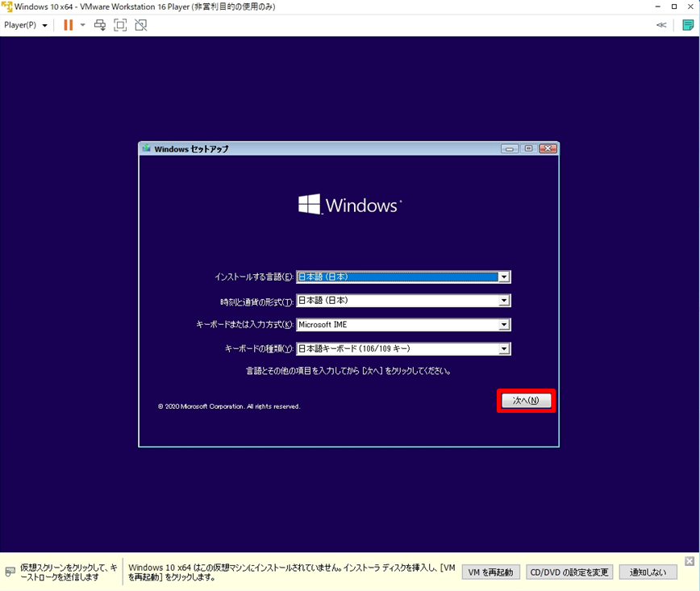Click the 次へ(N) button

[x=526, y=401]
